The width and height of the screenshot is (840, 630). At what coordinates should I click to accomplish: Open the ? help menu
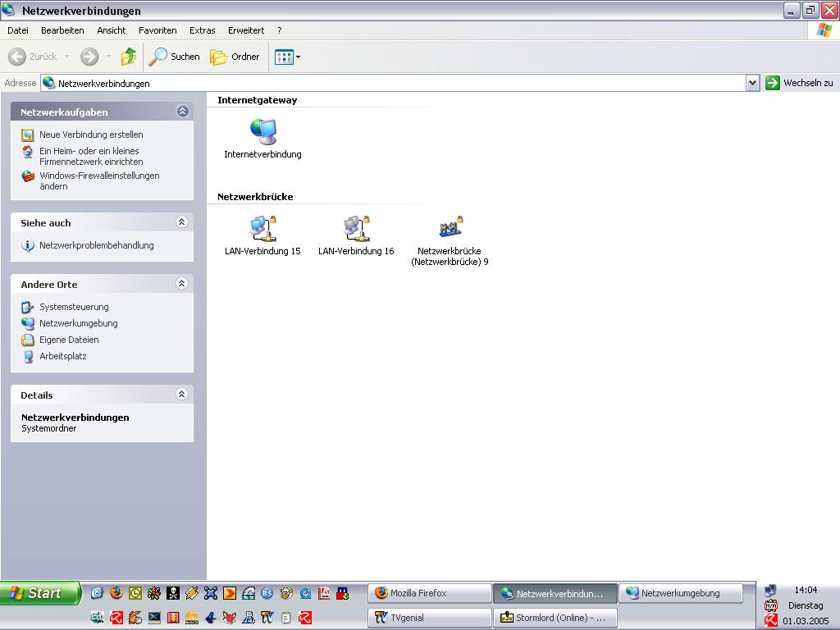[280, 30]
